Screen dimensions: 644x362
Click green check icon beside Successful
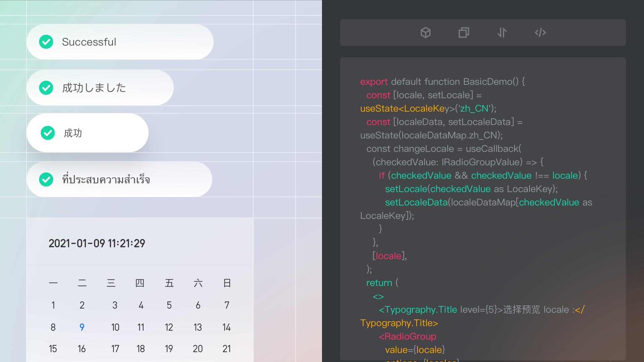click(46, 42)
